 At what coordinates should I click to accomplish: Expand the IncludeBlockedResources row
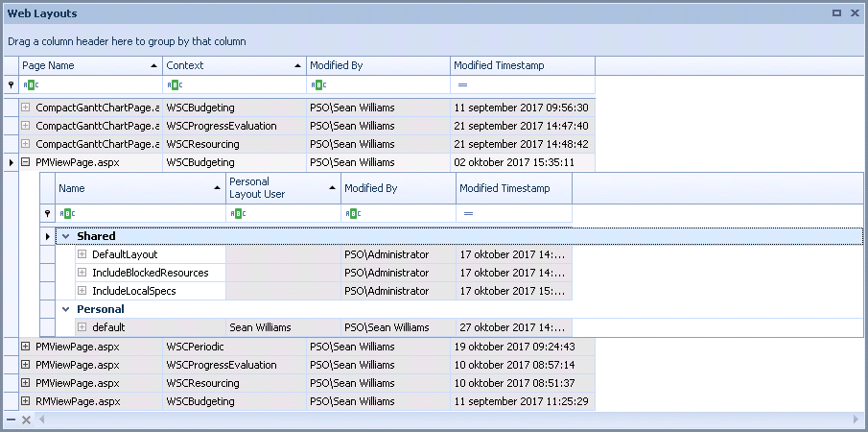82,273
